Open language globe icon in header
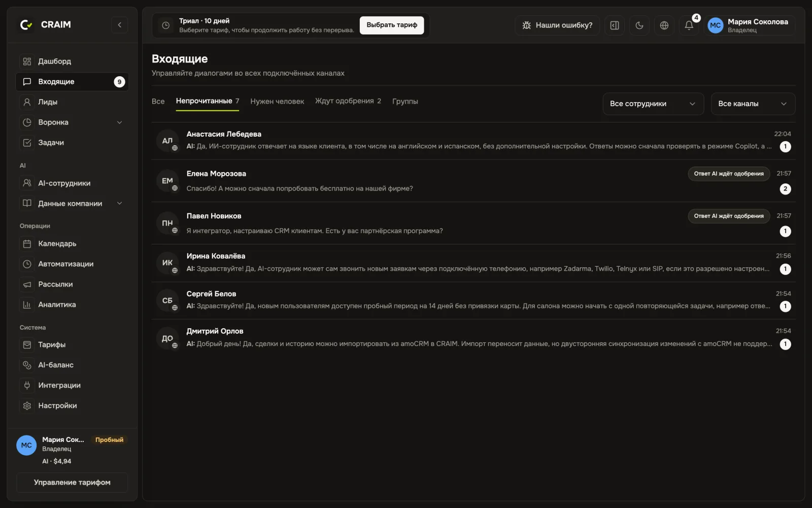The width and height of the screenshot is (812, 508). pyautogui.click(x=664, y=25)
